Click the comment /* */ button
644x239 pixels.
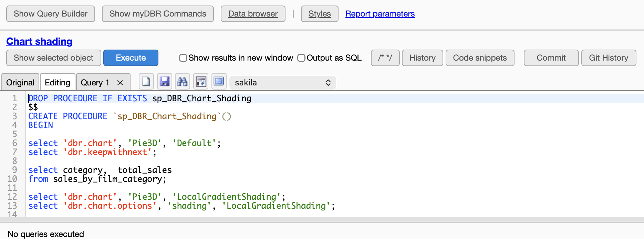(385, 58)
